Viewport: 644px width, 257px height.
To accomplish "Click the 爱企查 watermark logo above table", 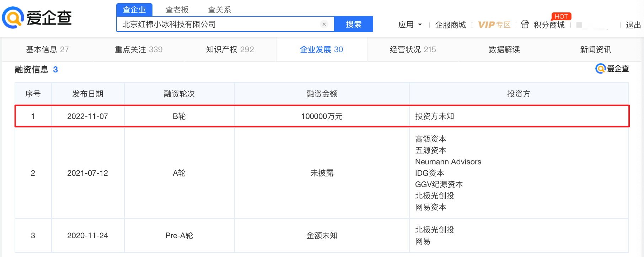I will 612,69.
